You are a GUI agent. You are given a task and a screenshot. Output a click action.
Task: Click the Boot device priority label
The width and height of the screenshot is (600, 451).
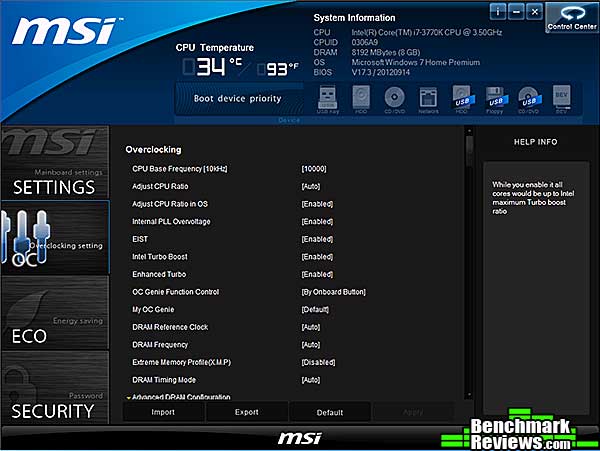pos(238,99)
